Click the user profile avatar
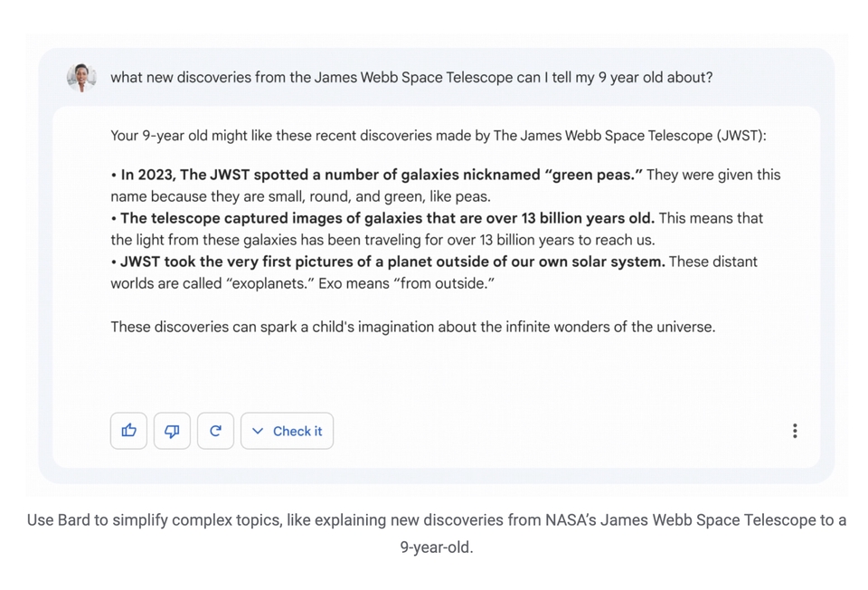Screen dimensions: 868x590 click(81, 77)
